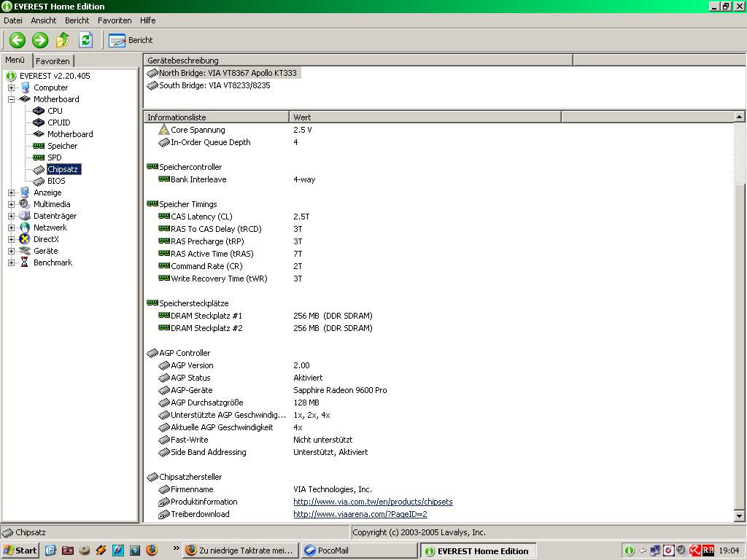Click the DRAM Steckplatz #1 row
The image size is (747, 560).
click(x=438, y=316)
